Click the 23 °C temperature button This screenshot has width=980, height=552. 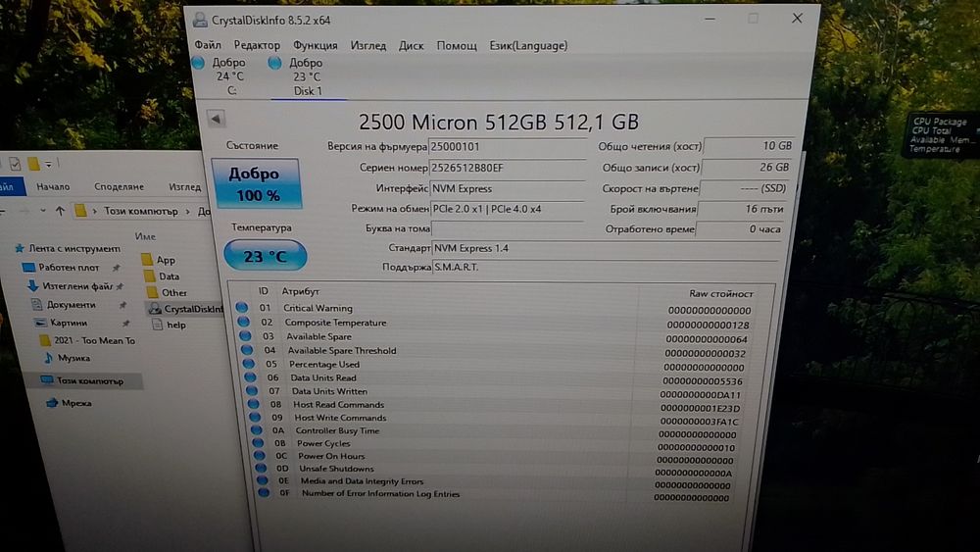(266, 256)
